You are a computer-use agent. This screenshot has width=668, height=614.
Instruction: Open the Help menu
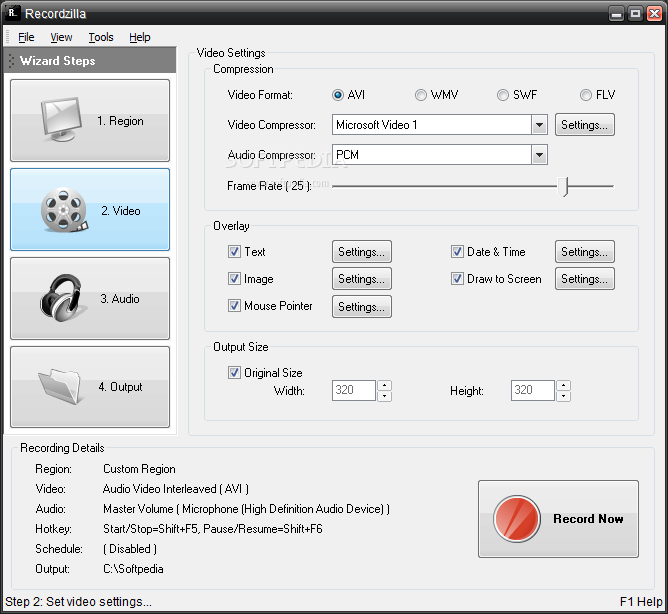(x=140, y=37)
